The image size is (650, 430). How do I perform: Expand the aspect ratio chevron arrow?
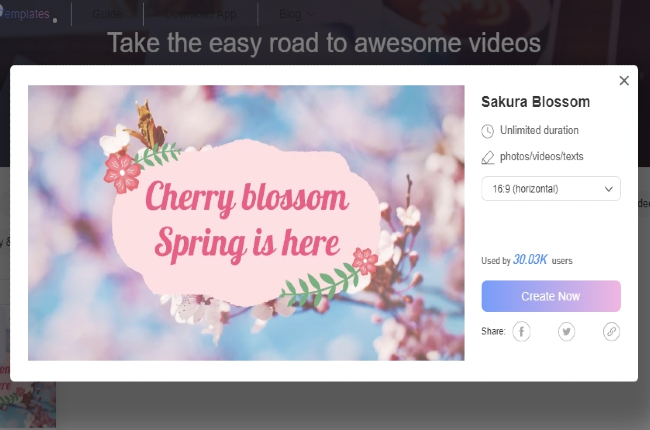[x=608, y=188]
